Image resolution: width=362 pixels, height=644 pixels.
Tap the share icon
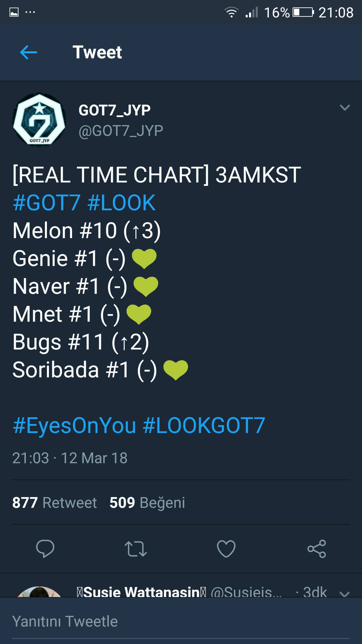(317, 549)
